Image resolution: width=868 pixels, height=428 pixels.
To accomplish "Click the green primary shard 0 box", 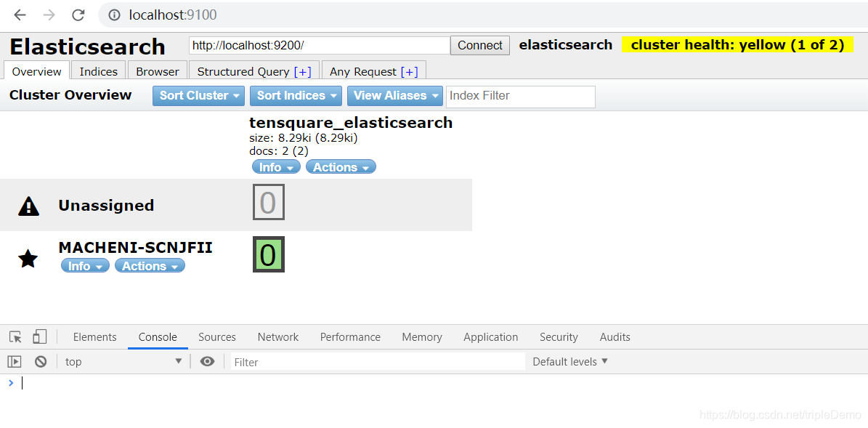I will pos(269,255).
